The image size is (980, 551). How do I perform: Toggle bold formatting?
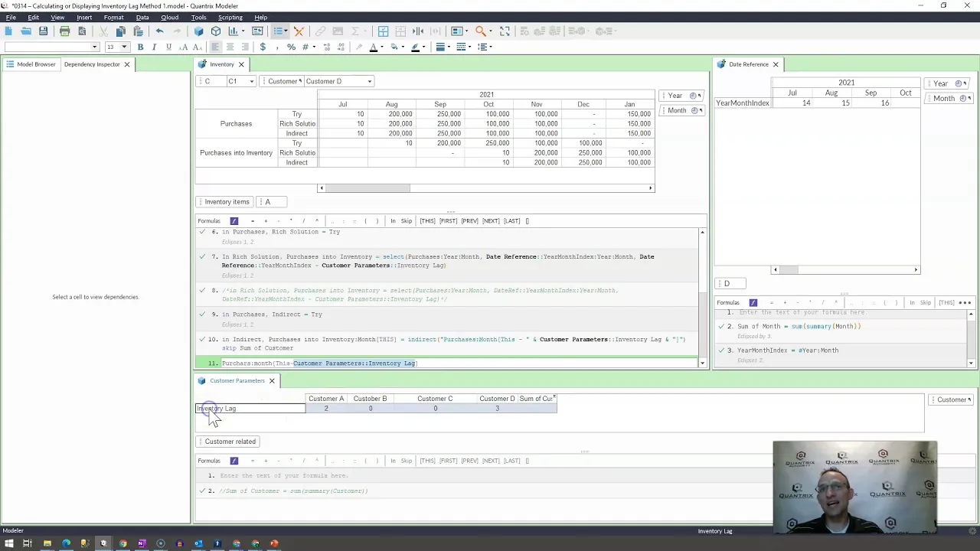click(x=140, y=47)
